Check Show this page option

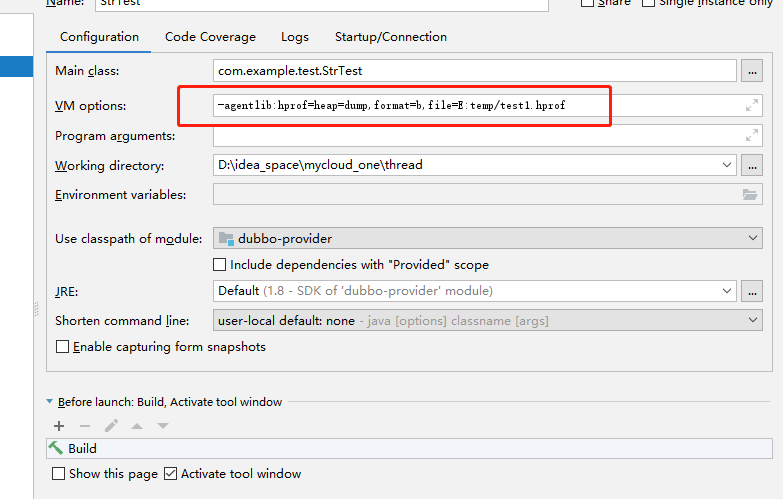[58, 474]
